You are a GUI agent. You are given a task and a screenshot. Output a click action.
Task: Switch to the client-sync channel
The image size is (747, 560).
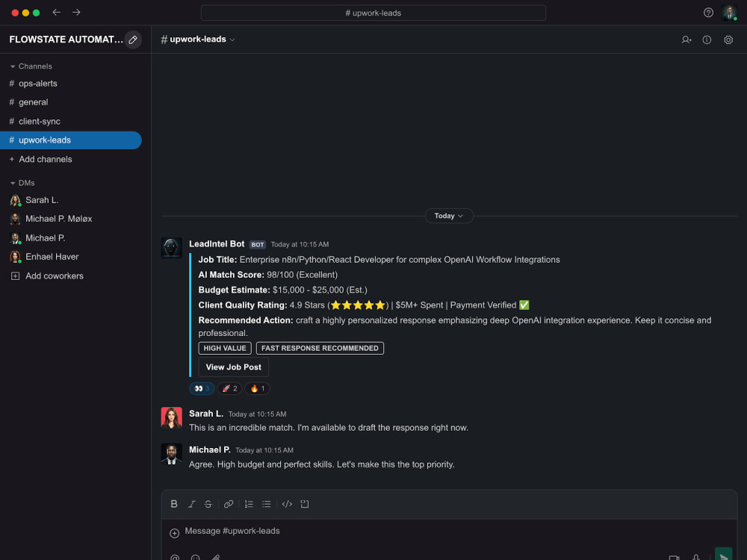tap(72, 122)
